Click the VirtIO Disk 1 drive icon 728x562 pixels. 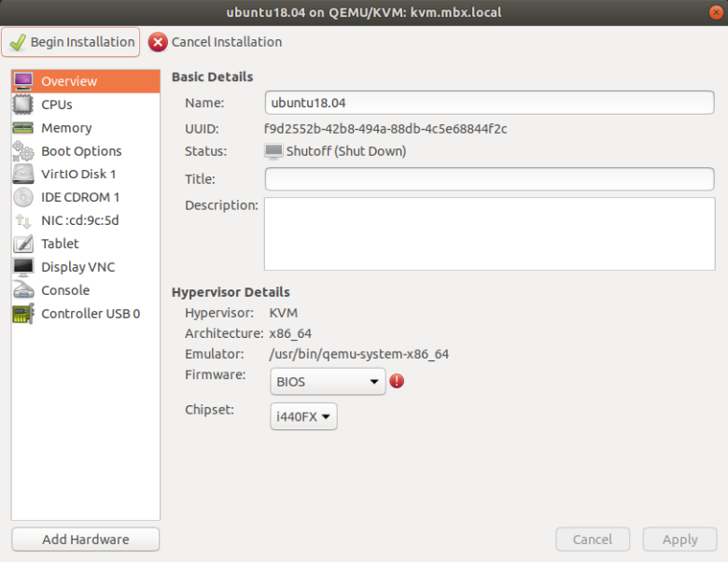[x=23, y=175]
